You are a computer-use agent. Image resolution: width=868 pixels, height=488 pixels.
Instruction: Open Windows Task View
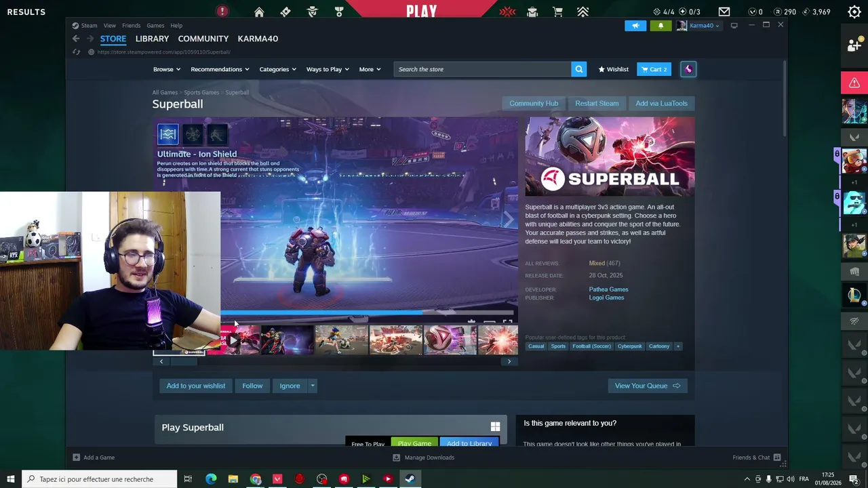tap(188, 479)
